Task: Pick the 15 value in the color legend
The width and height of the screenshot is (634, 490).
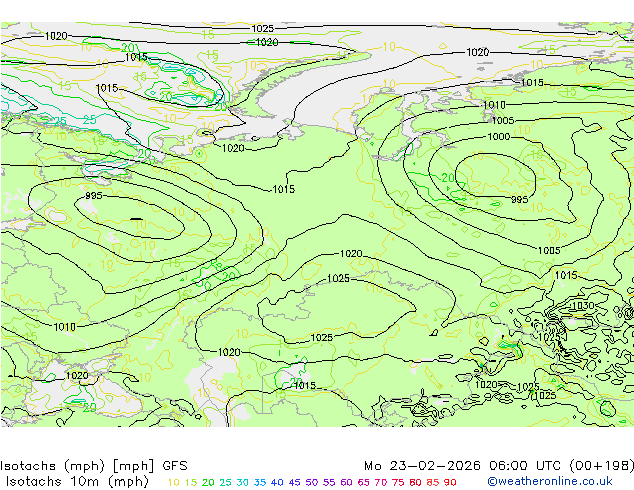Action: [191, 482]
